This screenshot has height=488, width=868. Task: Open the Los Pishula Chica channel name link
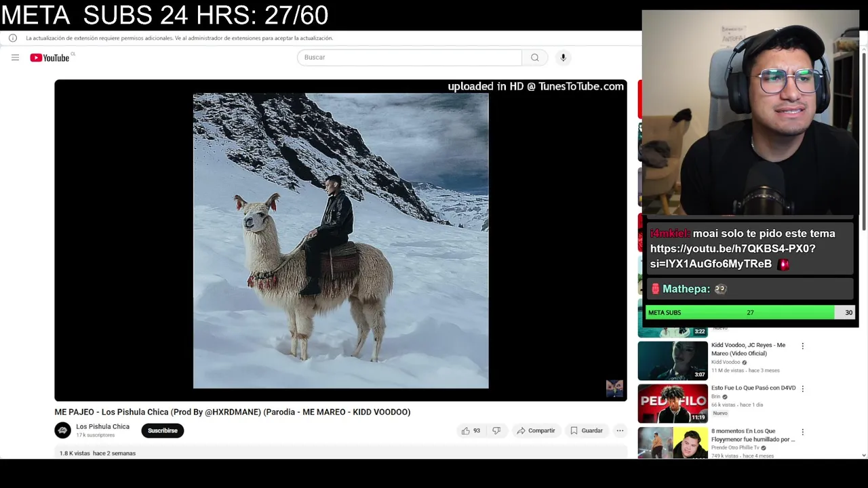pyautogui.click(x=102, y=426)
